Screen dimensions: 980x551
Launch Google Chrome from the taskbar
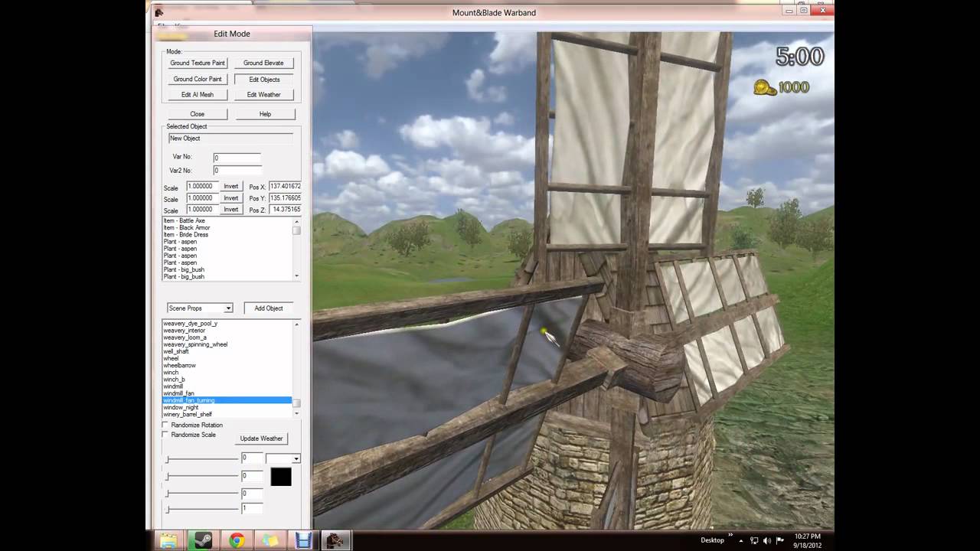click(237, 541)
